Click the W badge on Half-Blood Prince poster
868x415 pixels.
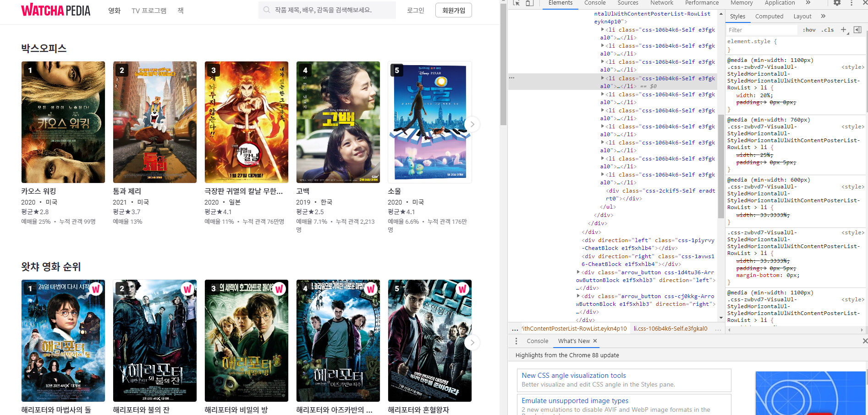[x=462, y=289]
